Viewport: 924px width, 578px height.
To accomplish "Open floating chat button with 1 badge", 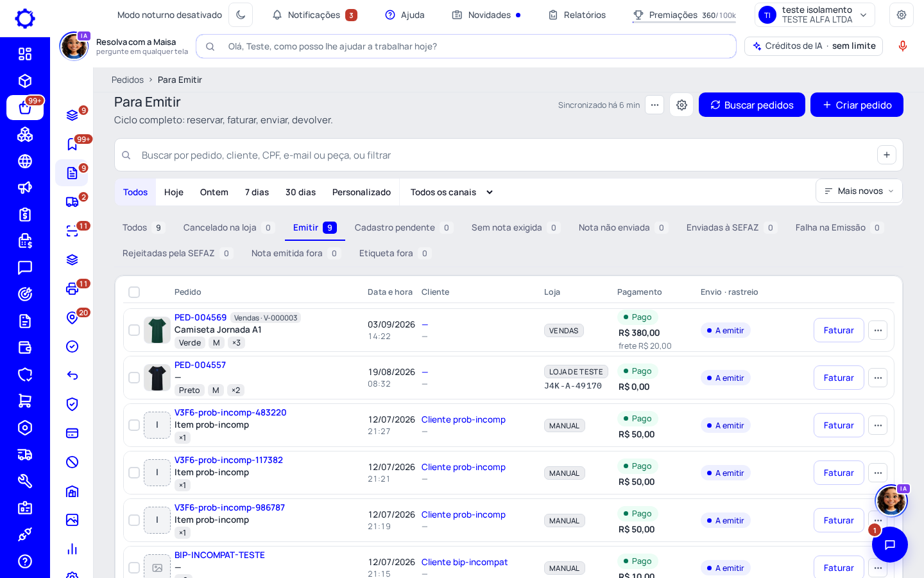I will (x=889, y=545).
